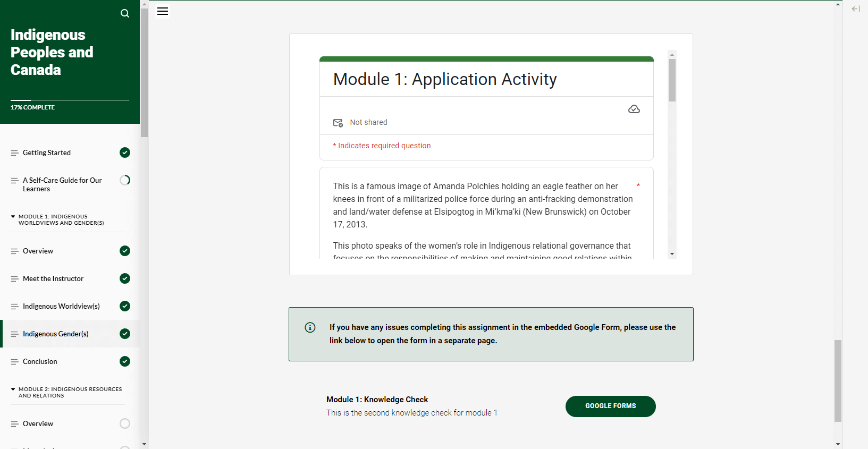Click the Meet the Instructor completed checkmark
This screenshot has width=868, height=449.
coord(125,278)
